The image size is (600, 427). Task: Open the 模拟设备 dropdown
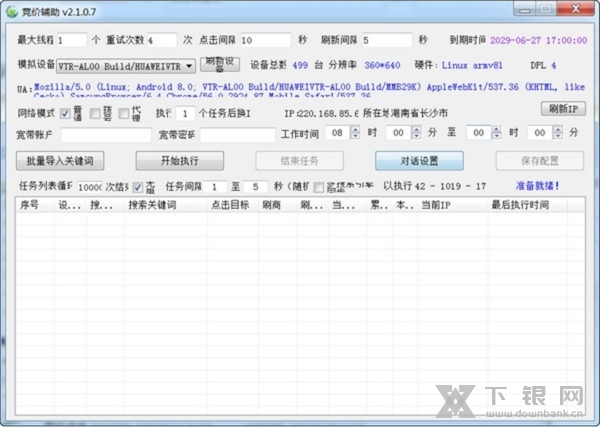tap(126, 66)
